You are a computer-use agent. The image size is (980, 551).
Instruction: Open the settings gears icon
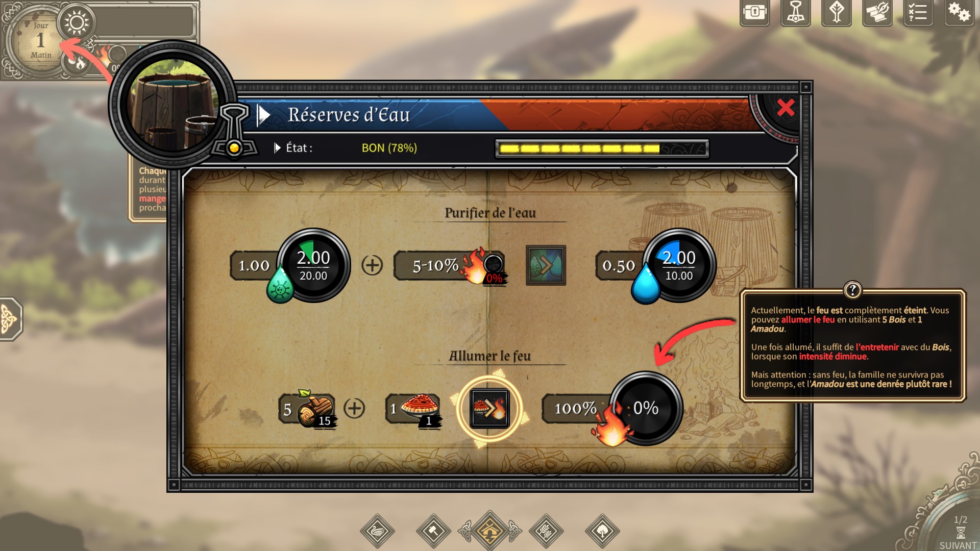coord(959,12)
